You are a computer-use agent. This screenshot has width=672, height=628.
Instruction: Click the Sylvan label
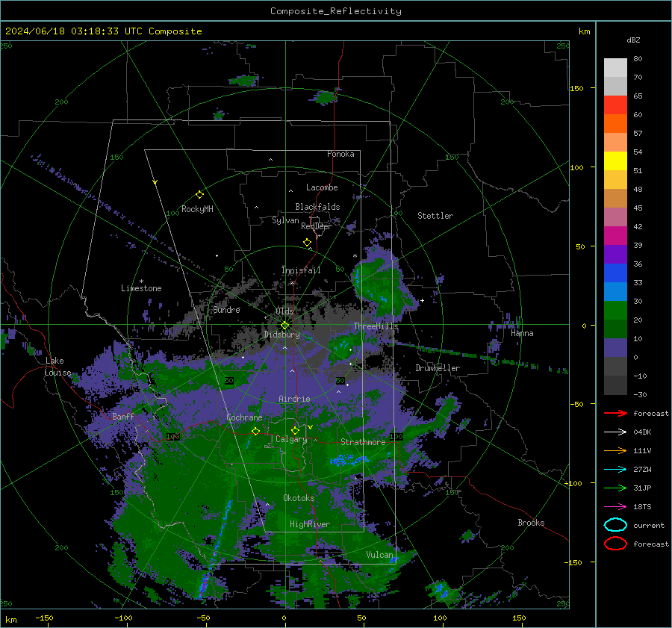285,220
